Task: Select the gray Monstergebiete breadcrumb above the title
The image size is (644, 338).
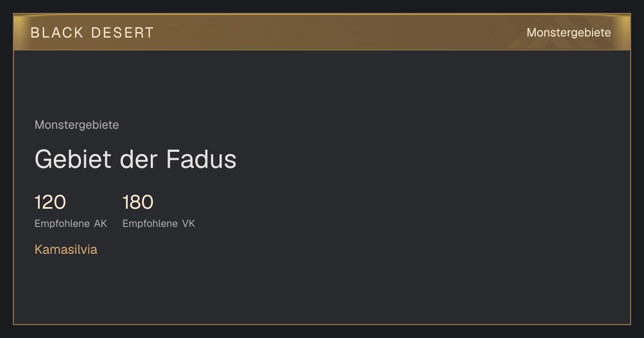Action: [77, 125]
